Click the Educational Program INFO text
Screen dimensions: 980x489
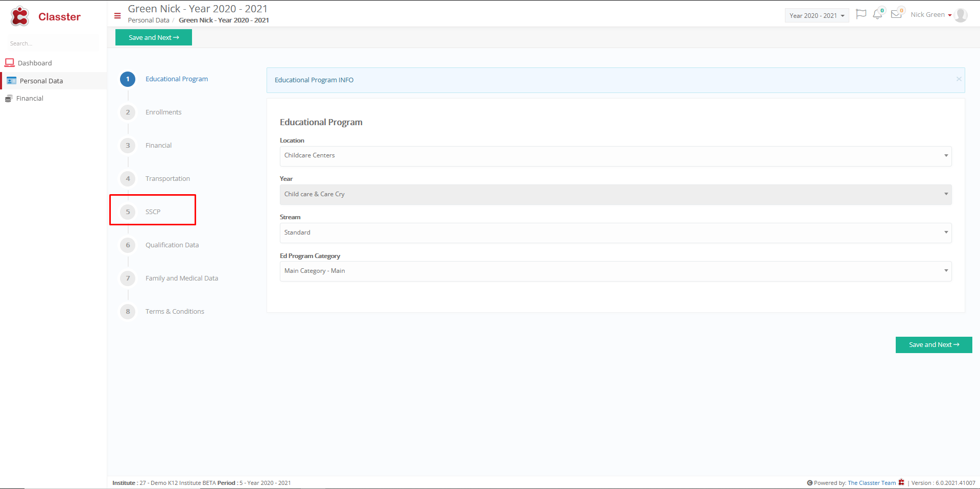click(x=314, y=80)
